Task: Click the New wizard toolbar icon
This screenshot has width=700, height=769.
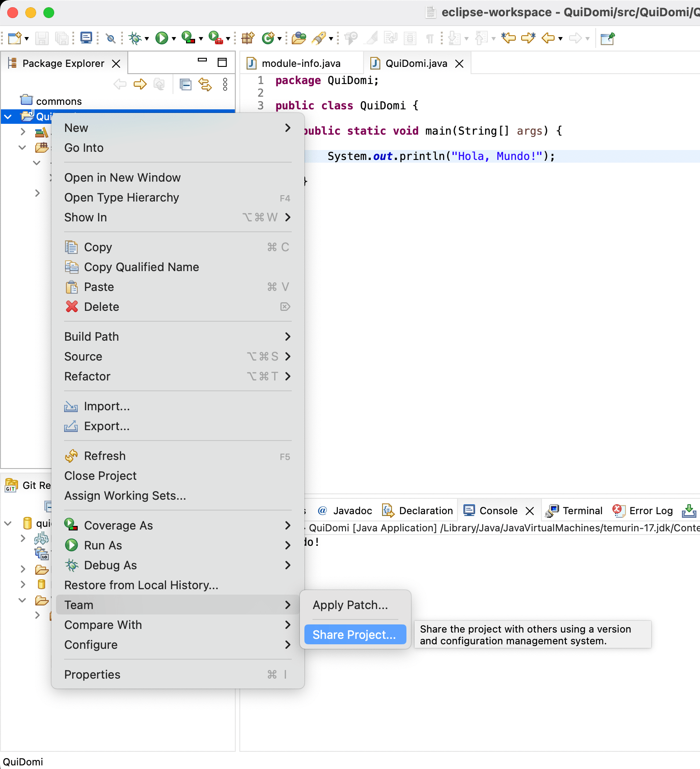Action: coord(14,38)
